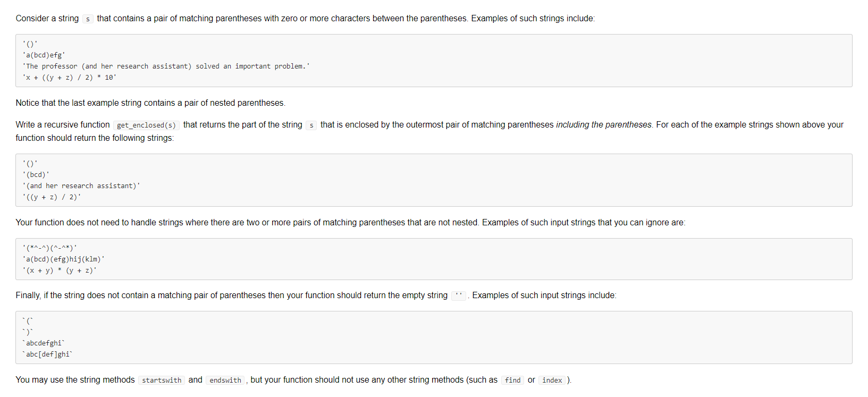Click the line '(x + y) * (y + z)'
The width and height of the screenshot is (868, 397).
(x=60, y=270)
